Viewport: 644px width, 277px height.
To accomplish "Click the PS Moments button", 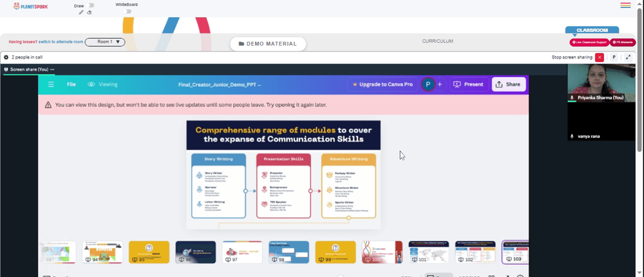I will click(623, 43).
